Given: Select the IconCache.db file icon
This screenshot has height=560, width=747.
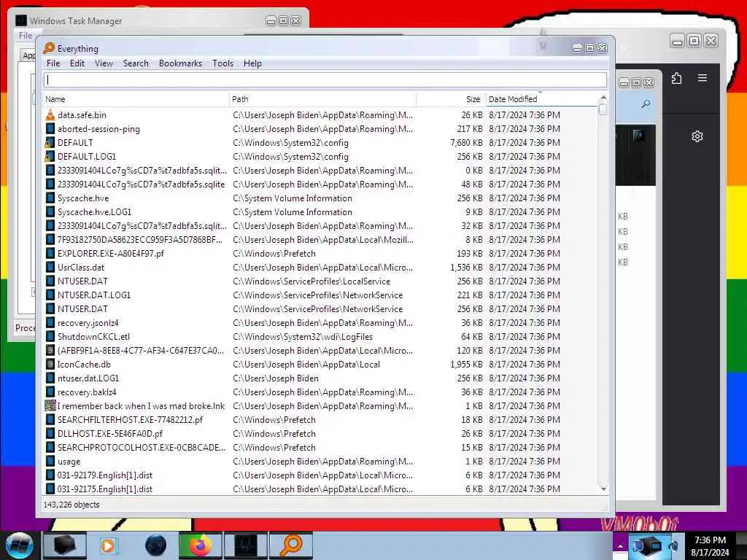Looking at the screenshot, I should (50, 365).
